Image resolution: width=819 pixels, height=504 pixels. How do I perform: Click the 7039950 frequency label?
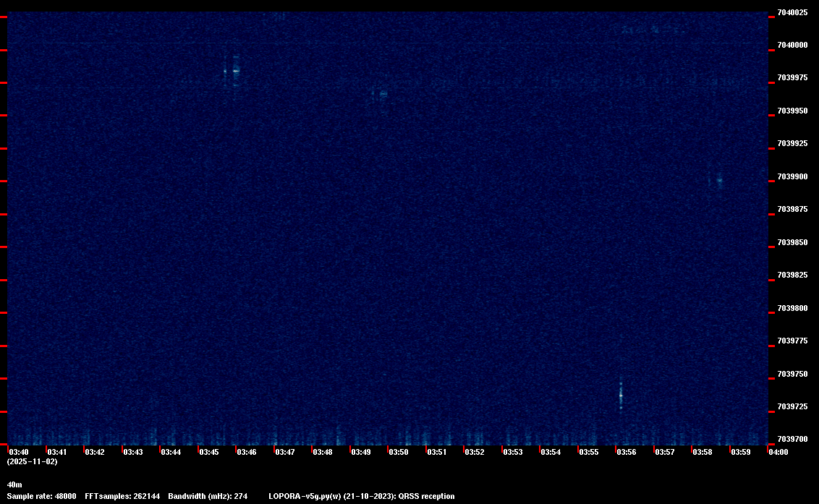click(x=792, y=111)
